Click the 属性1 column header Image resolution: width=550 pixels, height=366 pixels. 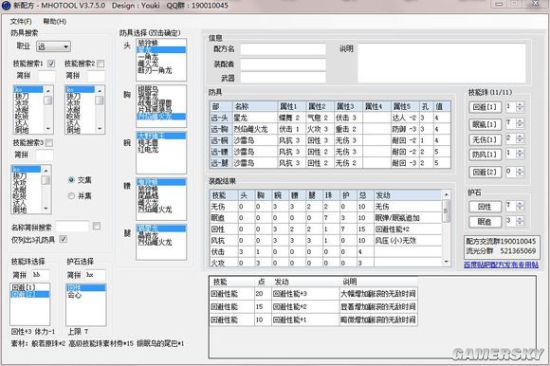point(291,106)
